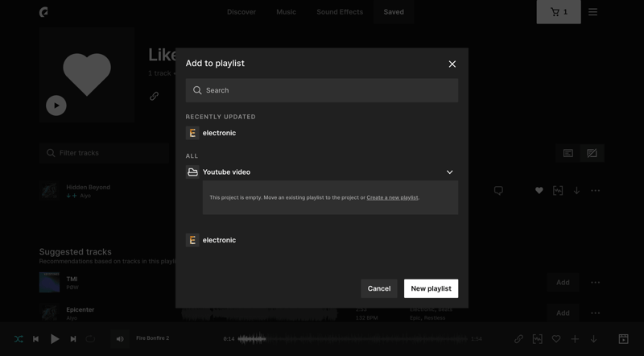Collapse the Youtube video project chevron
644x356 pixels.
450,172
